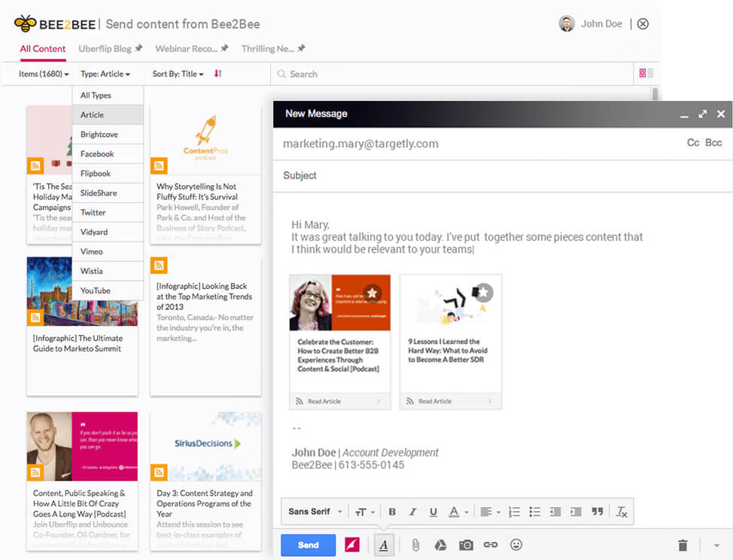Toggle italic formatting in message toolbar
This screenshot has height=560, width=733.
click(412, 512)
